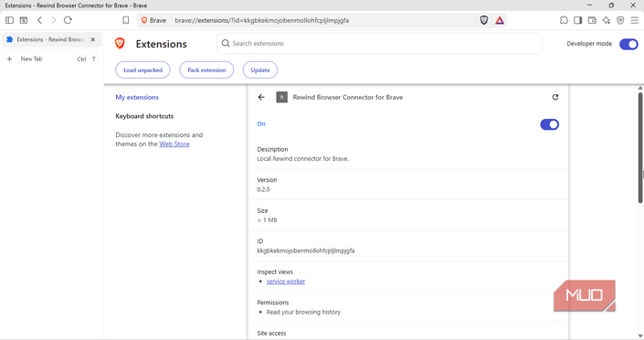
Task: Disable the Rewind extension On toggle
Action: [x=550, y=124]
